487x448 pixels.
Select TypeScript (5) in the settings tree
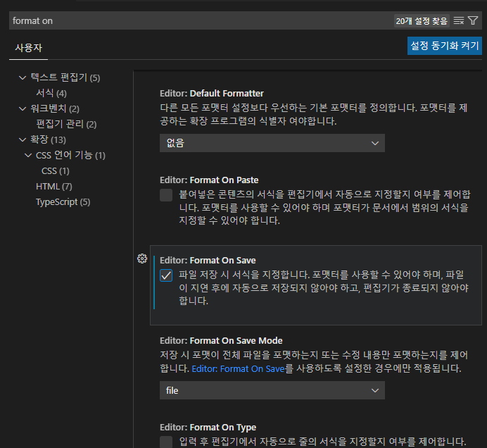tap(63, 202)
